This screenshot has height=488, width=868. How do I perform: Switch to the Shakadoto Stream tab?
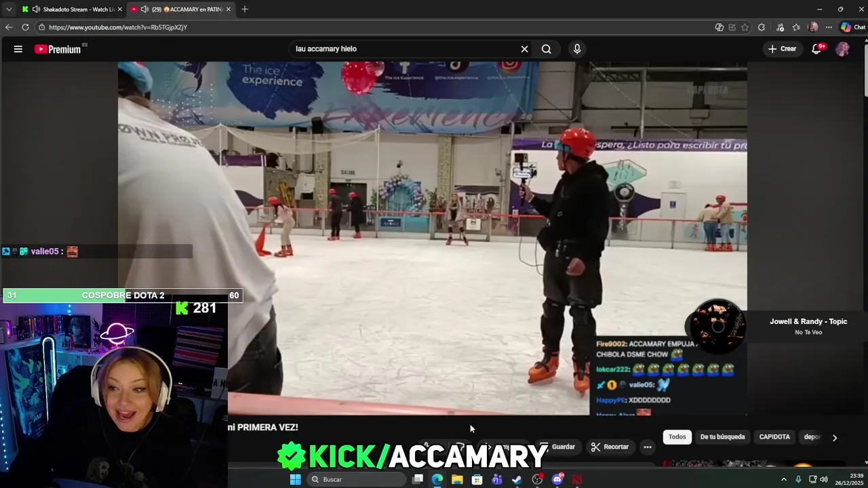pos(73,9)
